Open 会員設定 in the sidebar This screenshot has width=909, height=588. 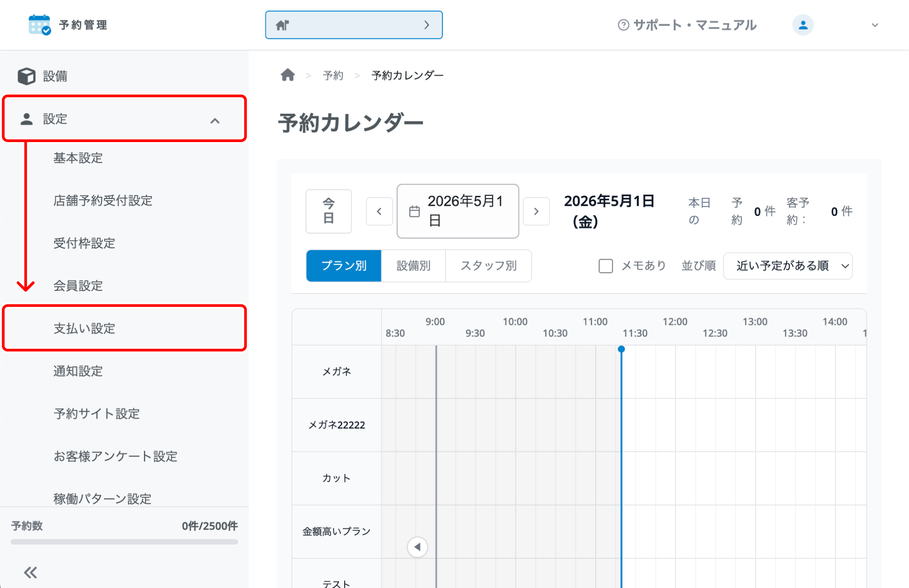[x=78, y=285]
